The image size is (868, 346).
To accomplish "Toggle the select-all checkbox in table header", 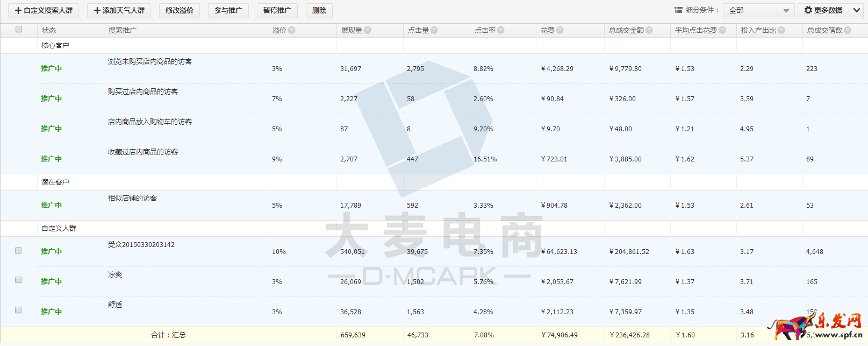I will pos(19,30).
